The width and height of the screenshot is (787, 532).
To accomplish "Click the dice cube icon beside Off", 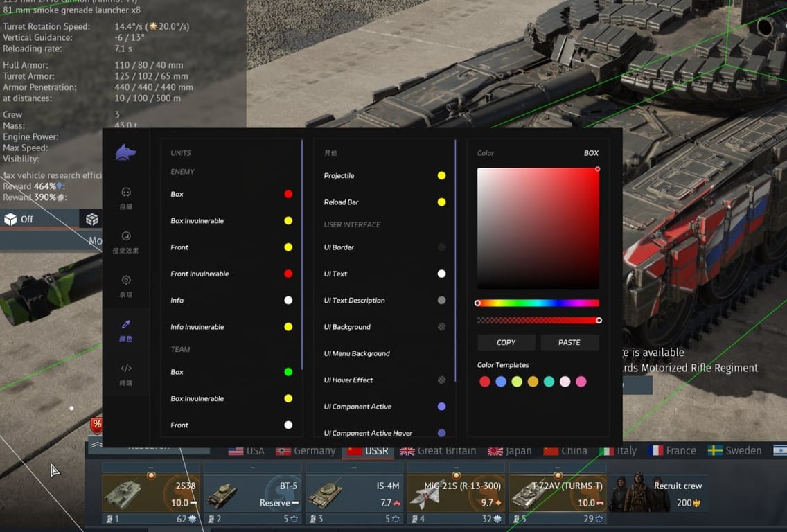I will pyautogui.click(x=92, y=220).
